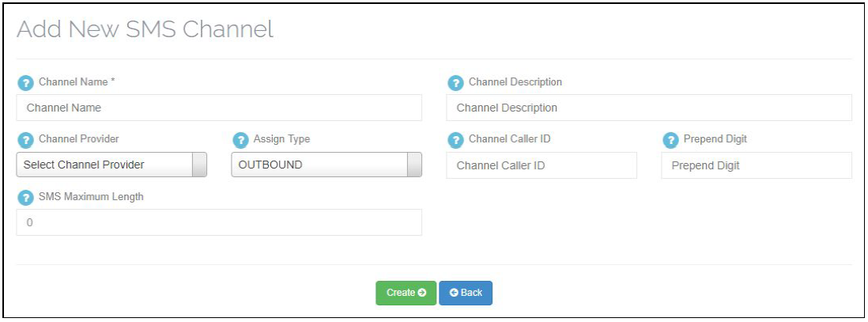868x322 pixels.
Task: Click the Add New SMS Channel heading
Action: tap(145, 30)
